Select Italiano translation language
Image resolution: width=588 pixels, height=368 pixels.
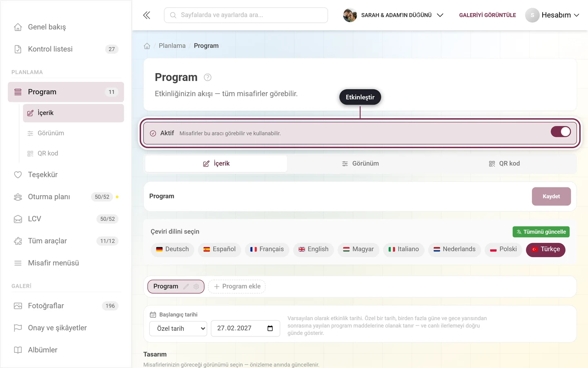[x=403, y=249]
